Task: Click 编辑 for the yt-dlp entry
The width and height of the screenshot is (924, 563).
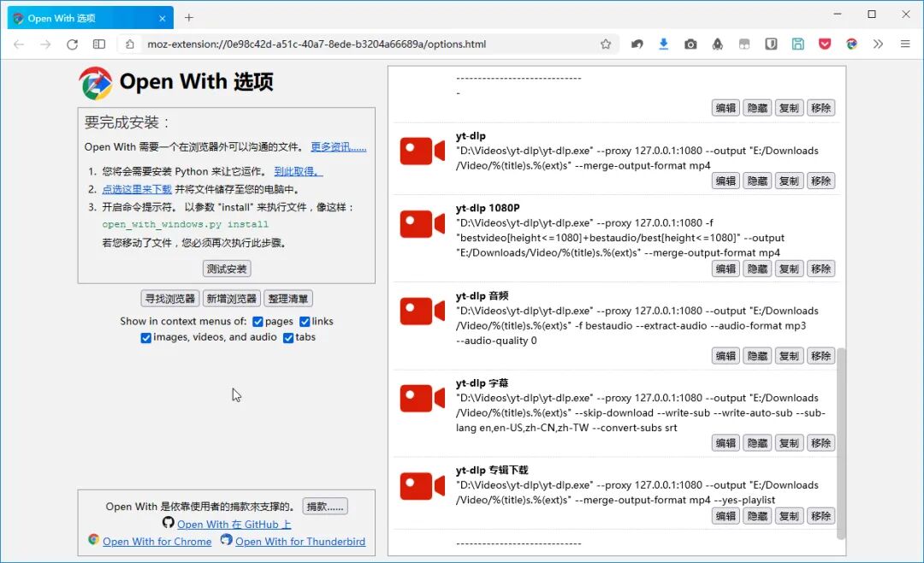Action: tap(726, 181)
